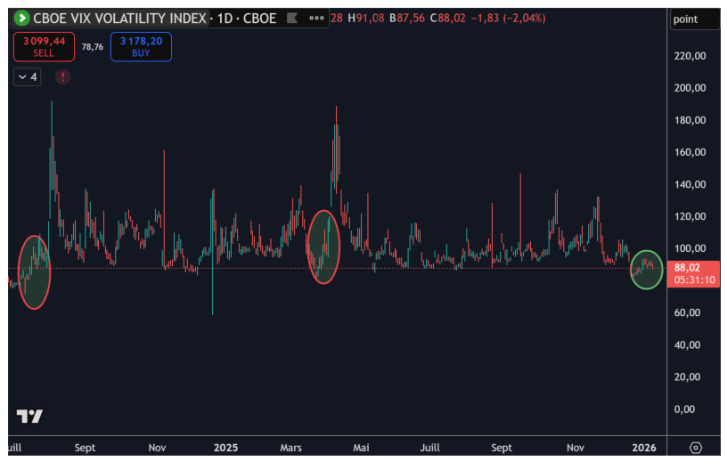The width and height of the screenshot is (727, 465).
Task: Click the close value C88,02 in header
Action: [447, 19]
